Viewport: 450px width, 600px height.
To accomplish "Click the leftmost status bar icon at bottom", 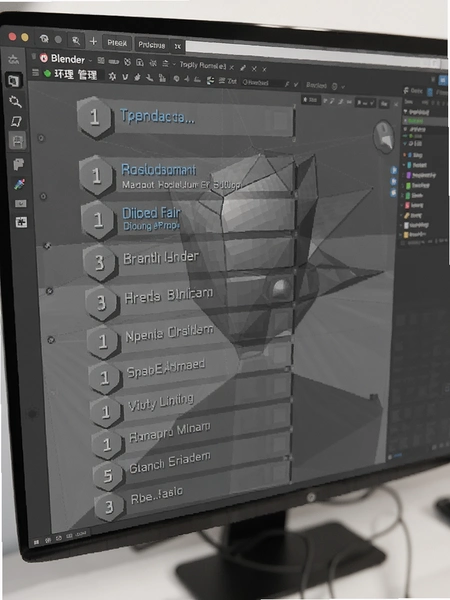I will [36, 542].
